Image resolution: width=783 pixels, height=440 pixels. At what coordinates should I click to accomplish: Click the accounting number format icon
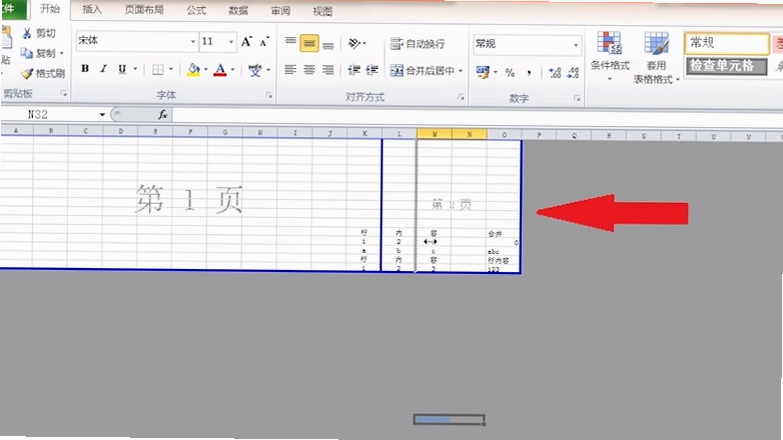(482, 72)
